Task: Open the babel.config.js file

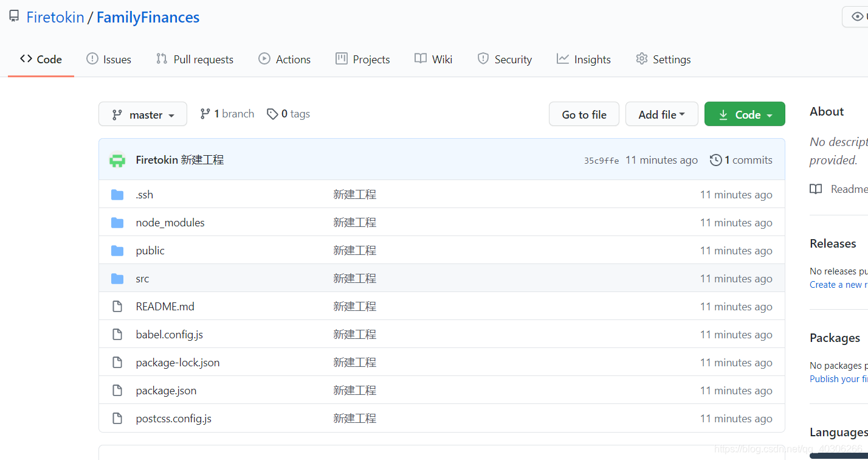Action: [170, 335]
